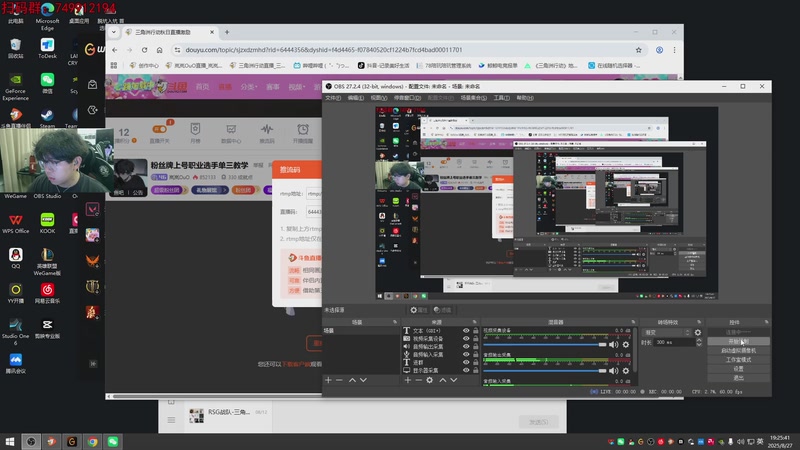The height and width of the screenshot is (450, 800).
Task: Pop out the 混音器 dock panel
Action: coord(633,322)
